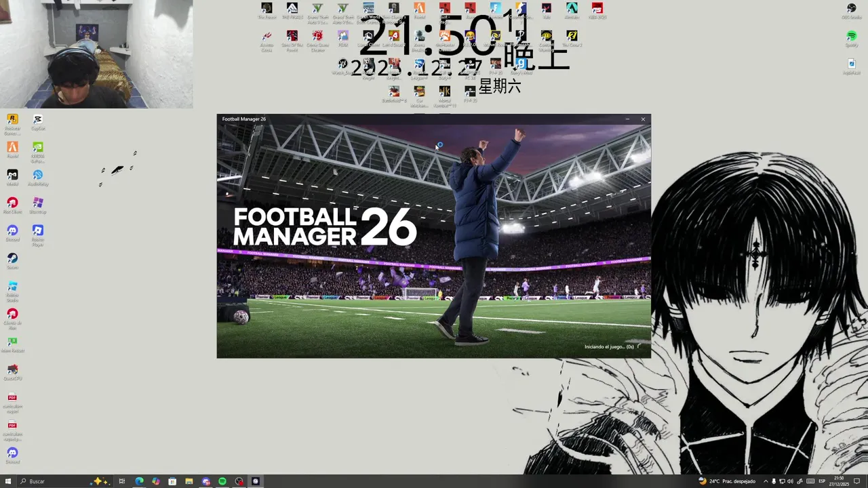This screenshot has width=868, height=488.
Task: Expand hidden system tray icons chevron
Action: [x=764, y=481]
